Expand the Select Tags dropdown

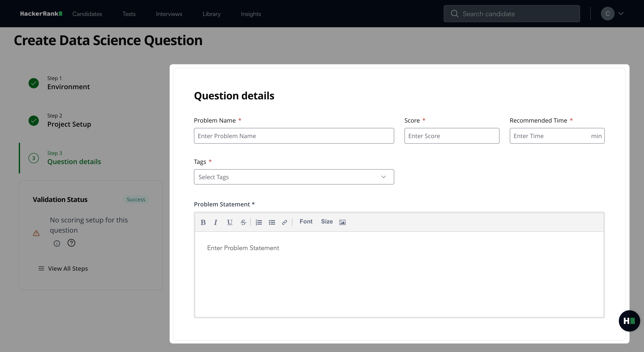[x=294, y=177]
